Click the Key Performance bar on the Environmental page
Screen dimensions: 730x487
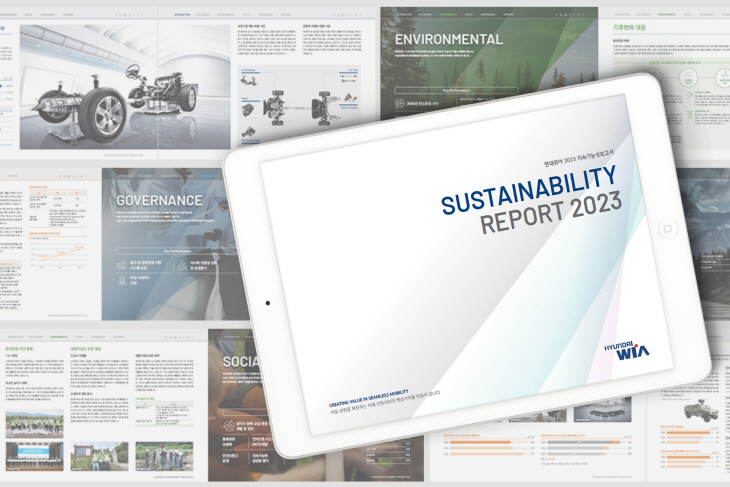click(x=456, y=90)
